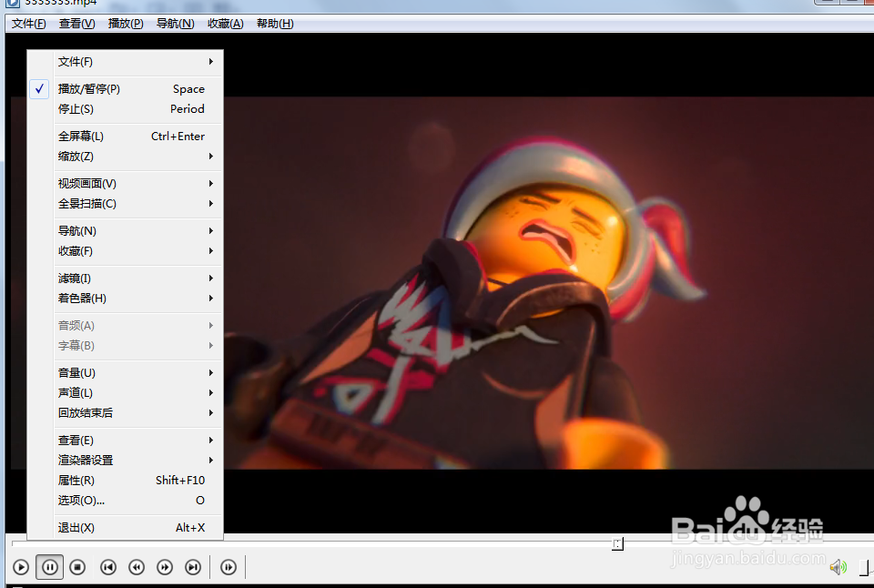Expand the 收藏(F) submenu
874x588 pixels.
click(x=126, y=251)
